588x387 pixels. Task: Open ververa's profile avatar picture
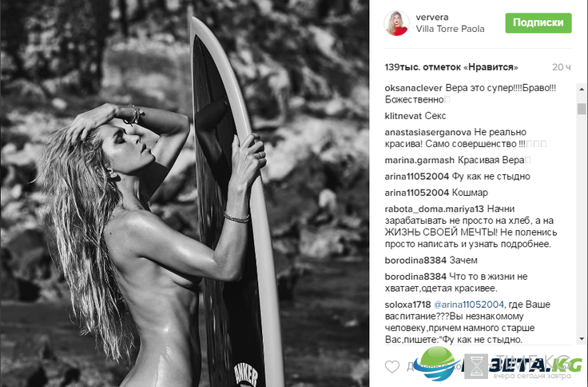(x=396, y=23)
